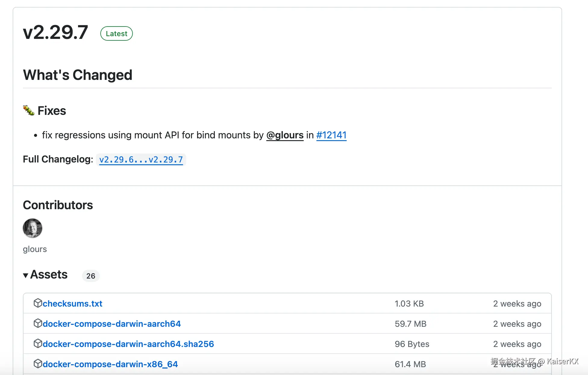The image size is (588, 375).
Task: Download docker-compose-darwin-x86_64 binary
Action: [110, 364]
